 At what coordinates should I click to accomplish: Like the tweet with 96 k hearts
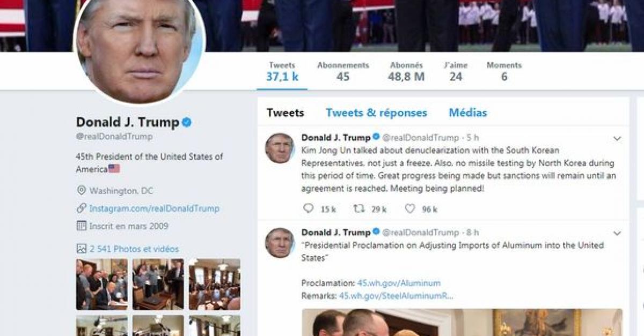[409, 208]
